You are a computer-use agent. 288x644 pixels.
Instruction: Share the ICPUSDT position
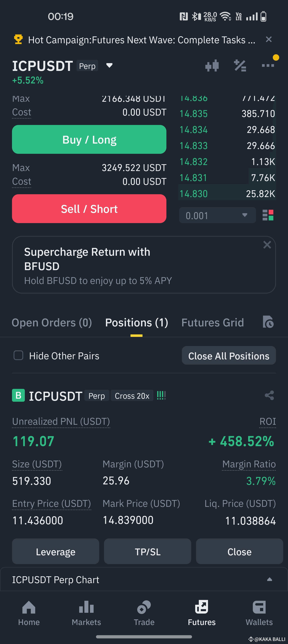269,395
